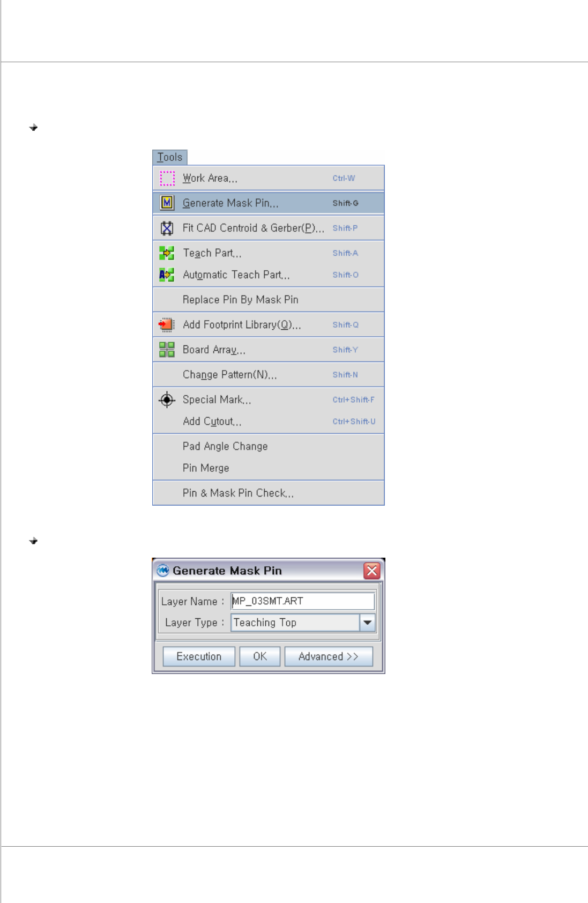
Task: Click the Layer Name input field
Action: [302, 601]
